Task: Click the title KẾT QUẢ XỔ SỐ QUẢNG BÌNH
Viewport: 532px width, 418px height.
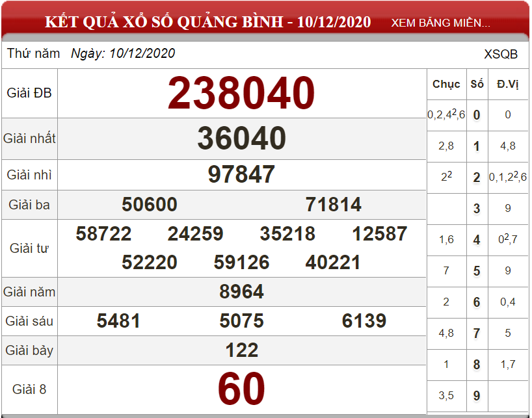Action: tap(164, 22)
